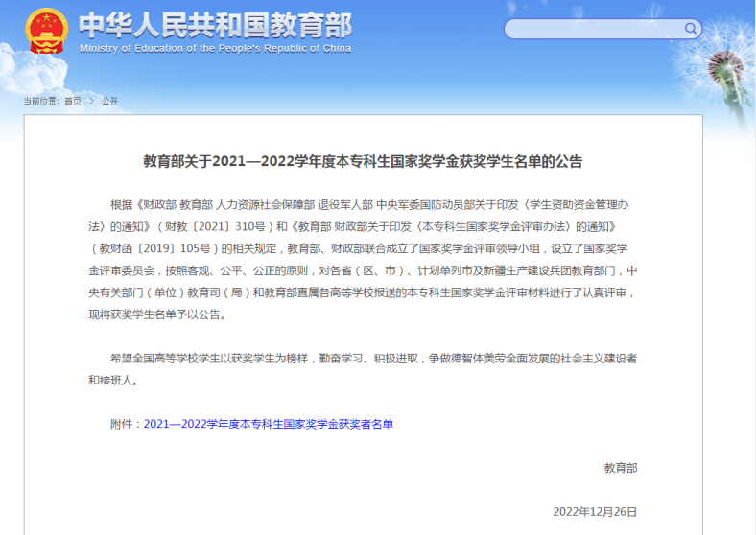The image size is (756, 535).
Task: Click the paragraph starting with 希望全国高等学校学生
Action: click(x=363, y=369)
